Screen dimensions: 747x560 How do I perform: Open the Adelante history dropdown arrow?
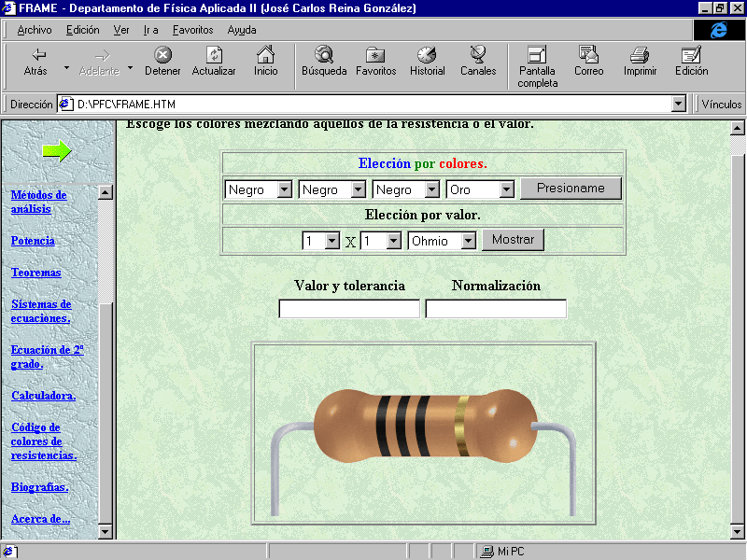click(130, 68)
